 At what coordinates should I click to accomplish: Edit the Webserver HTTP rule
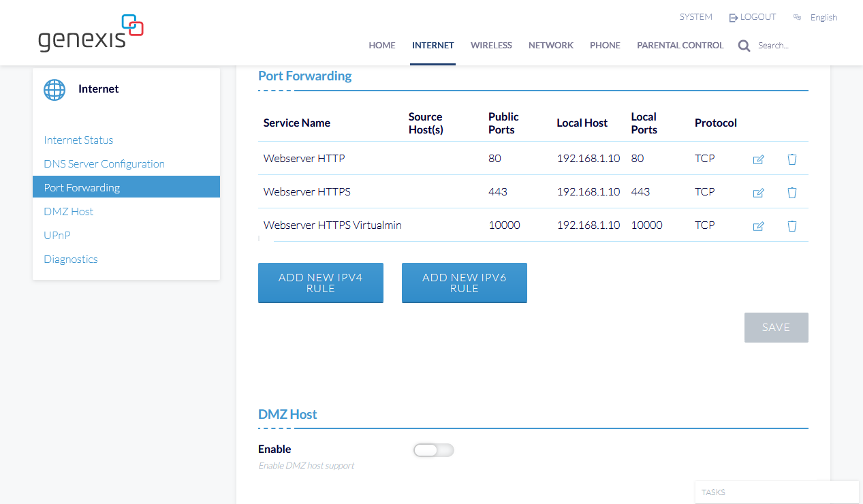758,159
